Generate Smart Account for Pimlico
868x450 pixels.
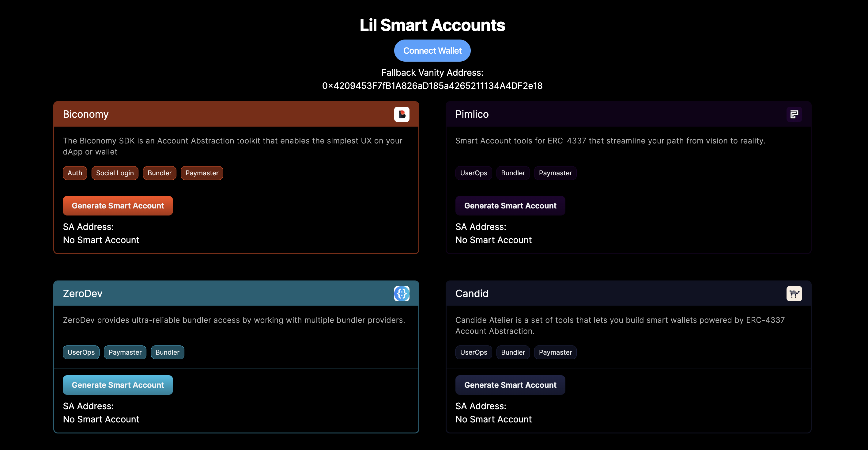click(510, 205)
